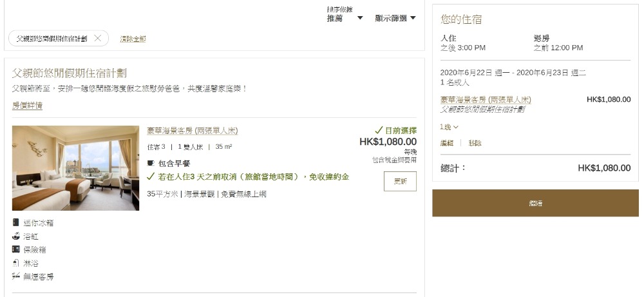The width and height of the screenshot is (644, 297).
Task: Click the free cancellation checkmark icon
Action: (x=151, y=177)
